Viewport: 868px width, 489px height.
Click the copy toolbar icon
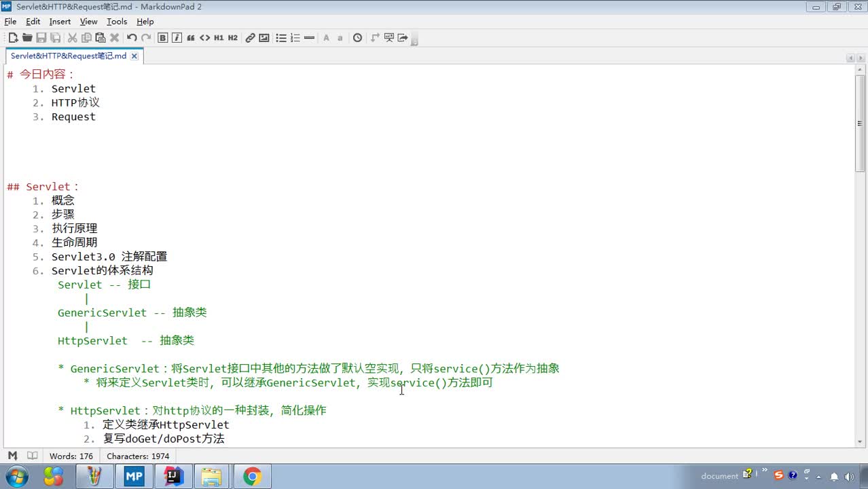pyautogui.click(x=86, y=38)
